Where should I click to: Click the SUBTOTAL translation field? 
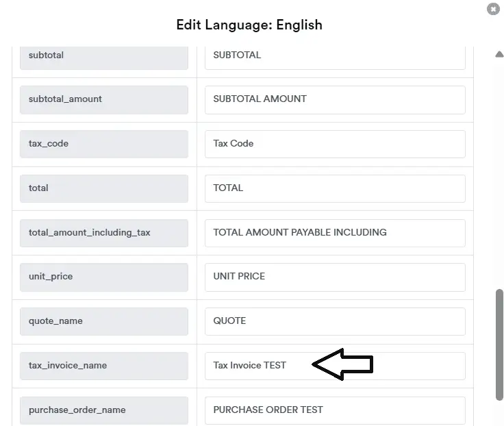pos(334,55)
